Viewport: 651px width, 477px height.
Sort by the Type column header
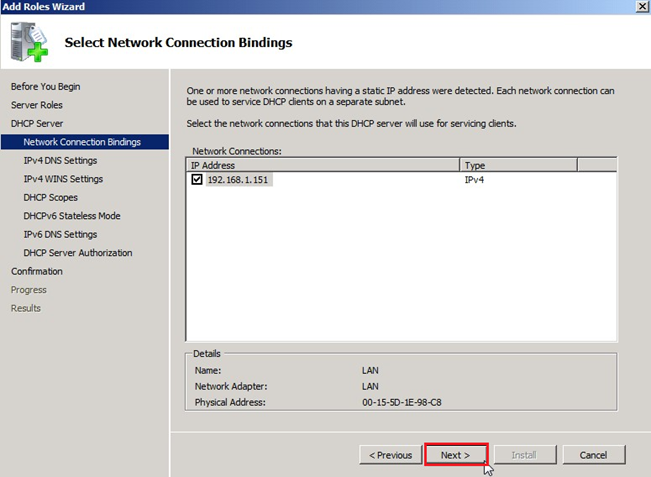tap(518, 165)
